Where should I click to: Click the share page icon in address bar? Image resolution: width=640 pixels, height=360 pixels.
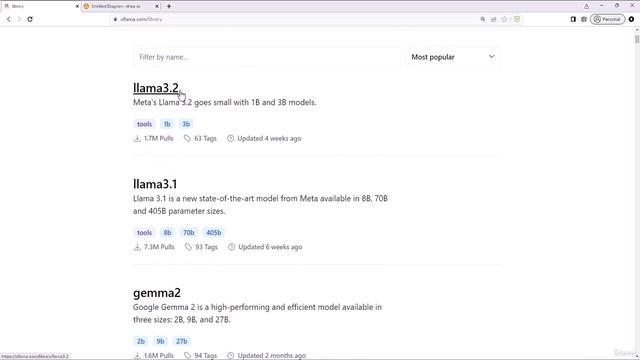(x=493, y=19)
